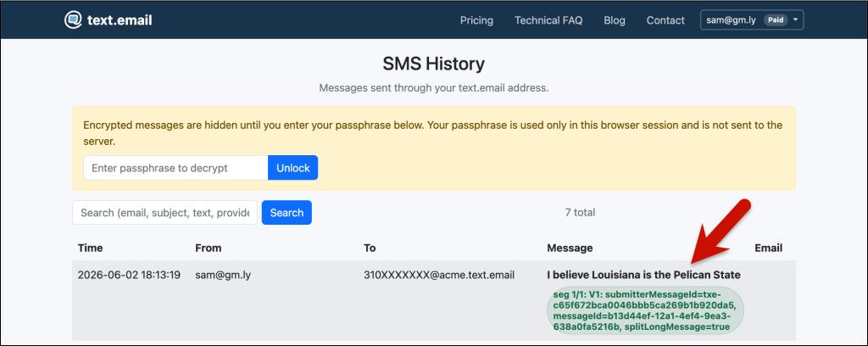Click the 7 total count label
This screenshot has height=346, width=868.
(580, 212)
